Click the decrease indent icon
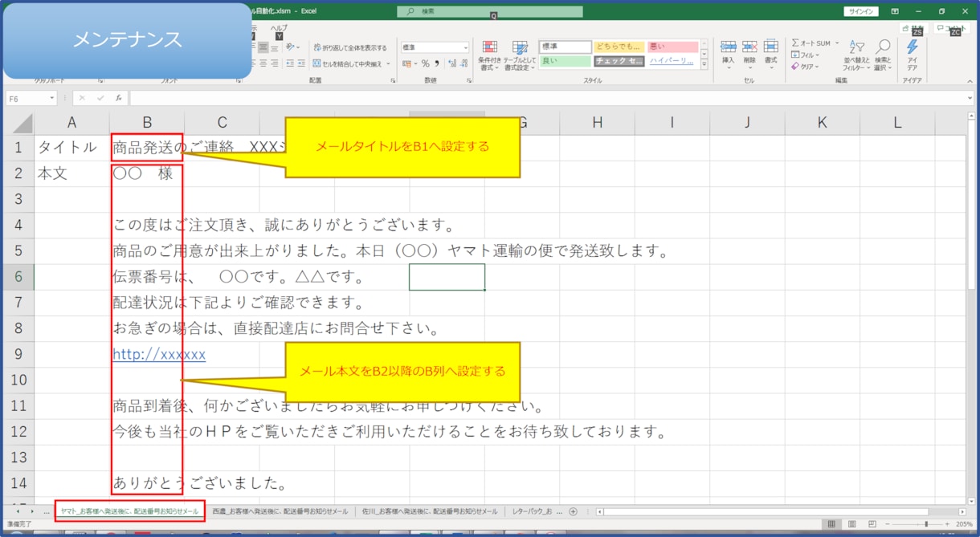 [x=288, y=63]
